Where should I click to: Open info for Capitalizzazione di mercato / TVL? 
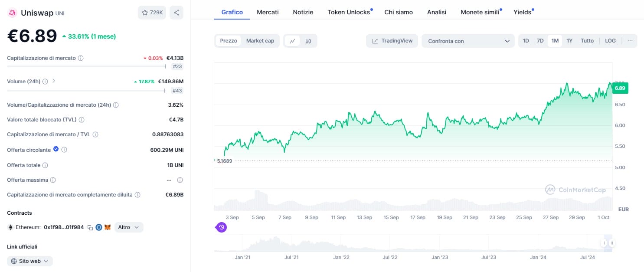click(x=95, y=134)
